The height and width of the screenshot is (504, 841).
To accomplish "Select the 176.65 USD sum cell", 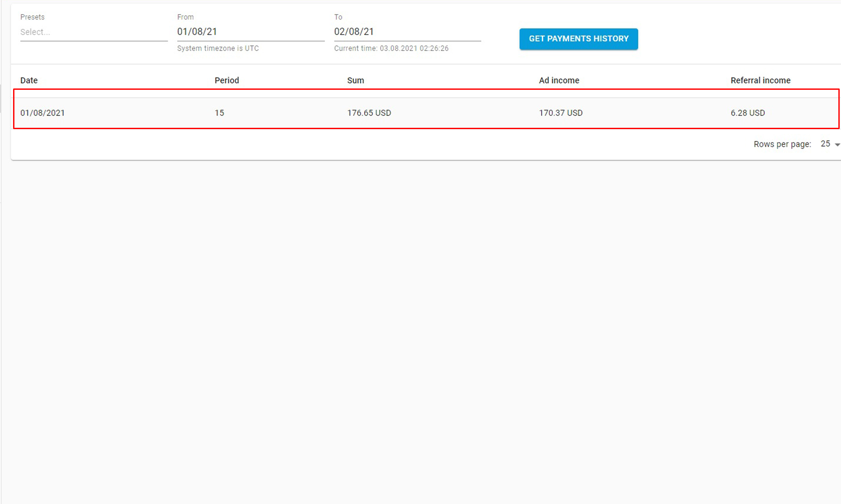I will pos(369,113).
